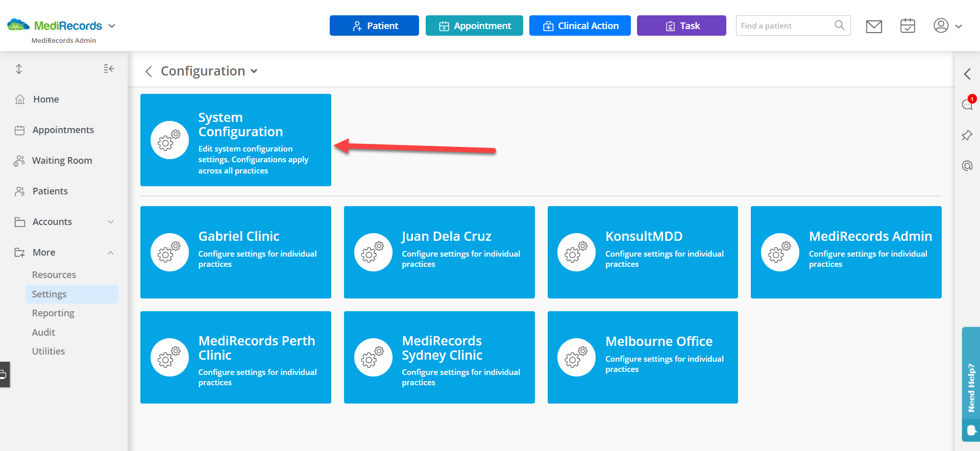Click the Accounts folder icon in sidebar
Viewport: 980px width, 451px height.
pyautogui.click(x=20, y=222)
